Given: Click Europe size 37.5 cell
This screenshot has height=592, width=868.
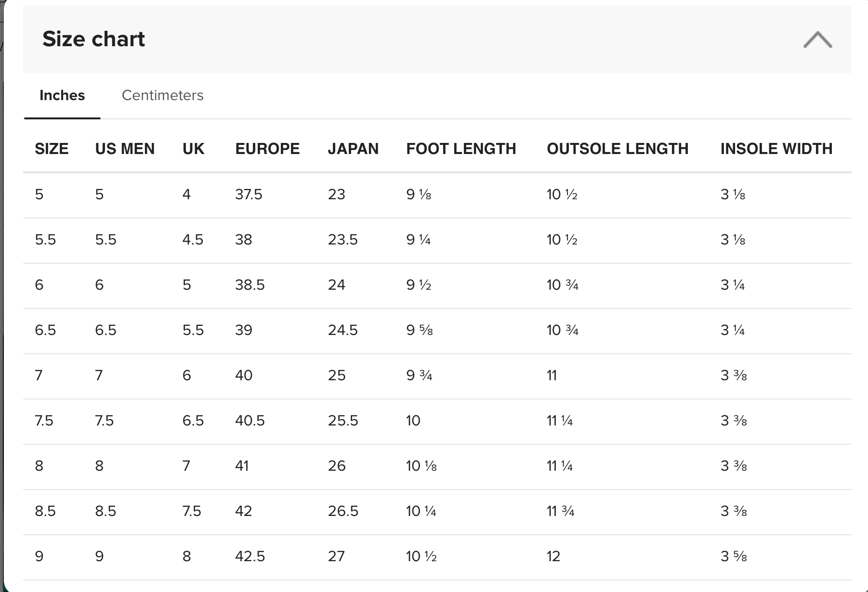Looking at the screenshot, I should pyautogui.click(x=249, y=194).
